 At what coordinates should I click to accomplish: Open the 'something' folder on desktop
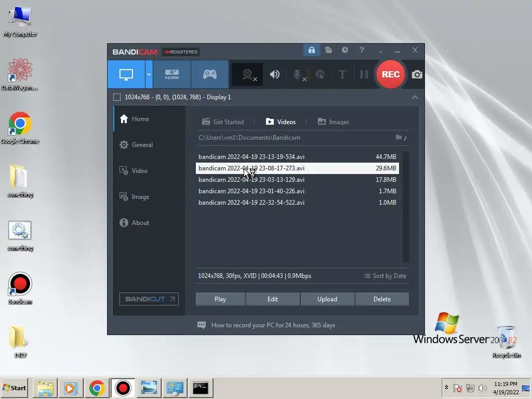point(20,181)
